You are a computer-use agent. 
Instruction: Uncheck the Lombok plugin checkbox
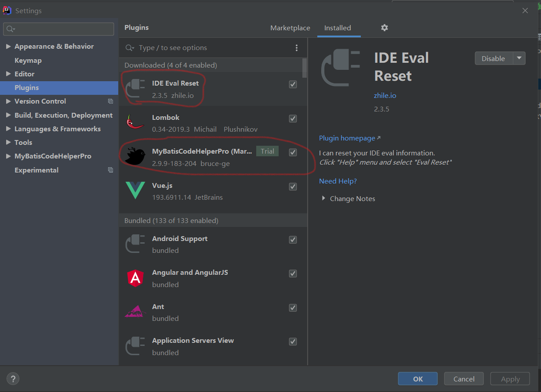(x=293, y=119)
